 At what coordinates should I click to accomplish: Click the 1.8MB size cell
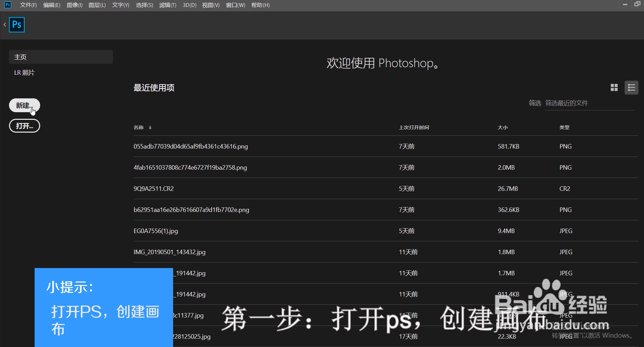coord(506,252)
